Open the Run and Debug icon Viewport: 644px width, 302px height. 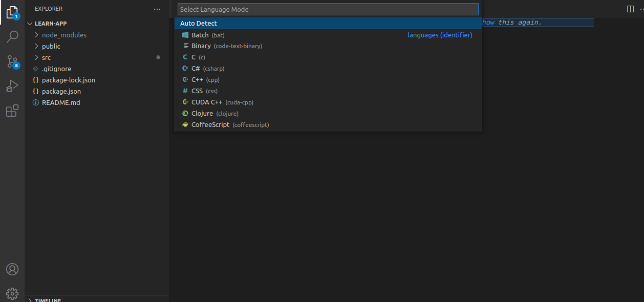(x=12, y=86)
